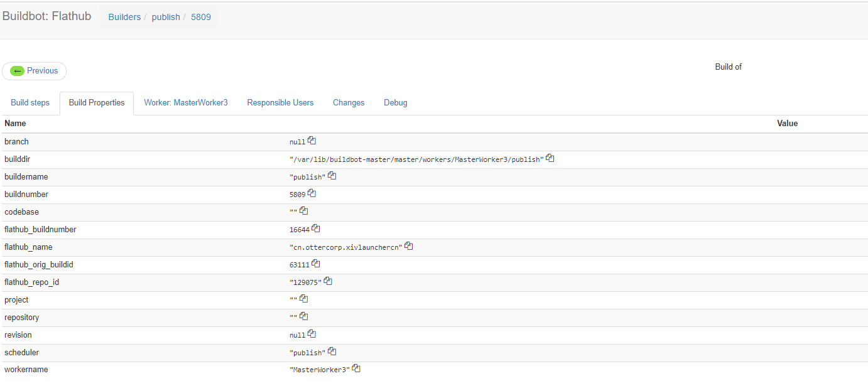This screenshot has height=391, width=868.
Task: Open the Builders breadcrumb link
Action: tap(124, 16)
